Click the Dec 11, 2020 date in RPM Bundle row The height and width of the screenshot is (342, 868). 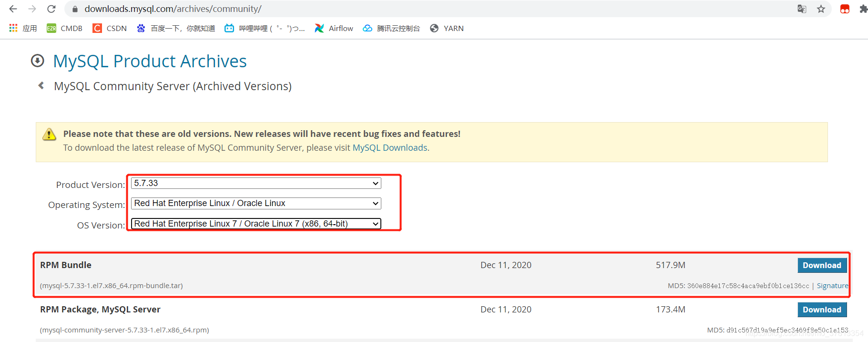(x=506, y=265)
